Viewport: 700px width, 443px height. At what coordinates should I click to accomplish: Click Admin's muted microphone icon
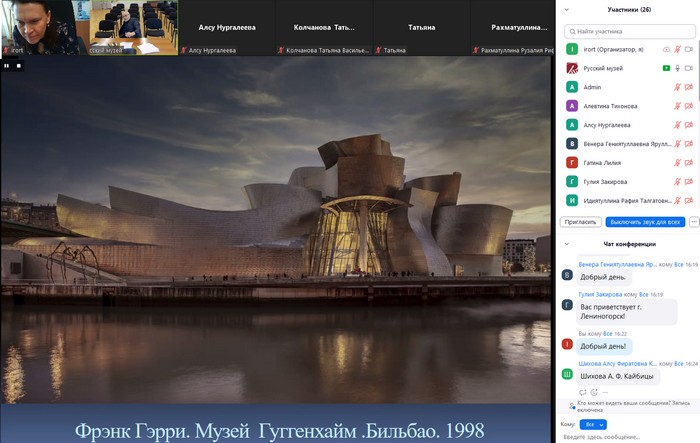(677, 87)
